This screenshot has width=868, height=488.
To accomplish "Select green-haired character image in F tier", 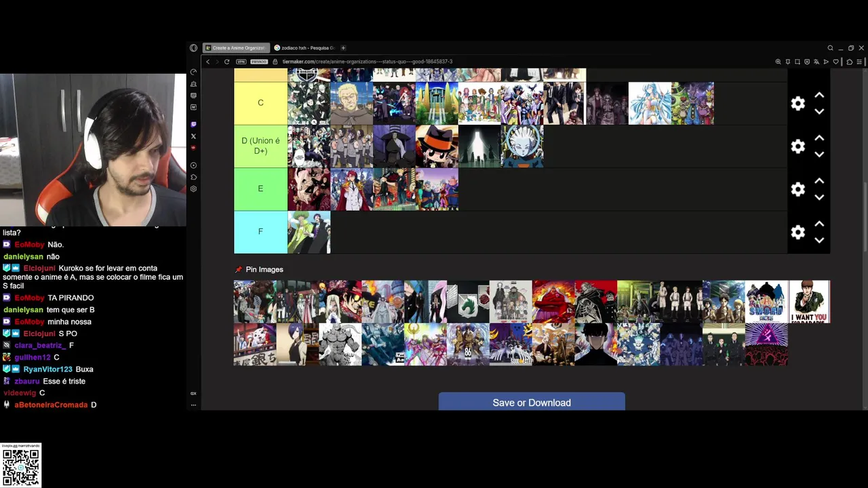I will pos(309,232).
